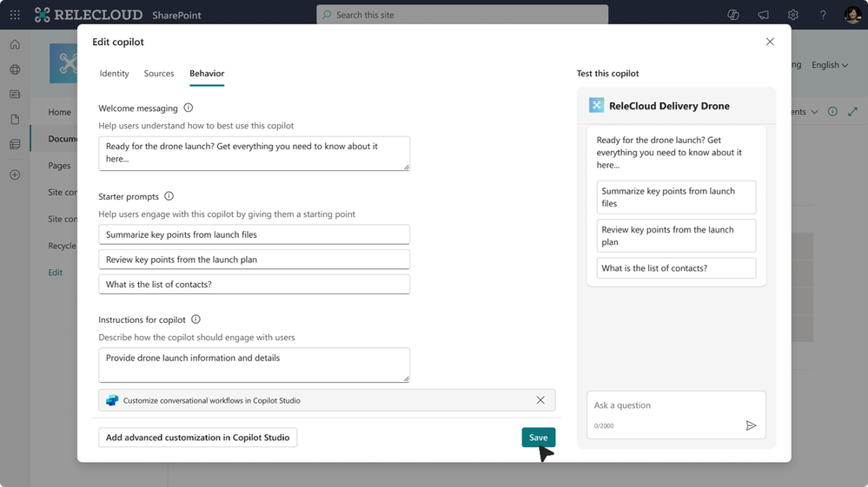This screenshot has height=487, width=868.
Task: Try 'Summarize key points from launch files' prompt
Action: coord(676,197)
